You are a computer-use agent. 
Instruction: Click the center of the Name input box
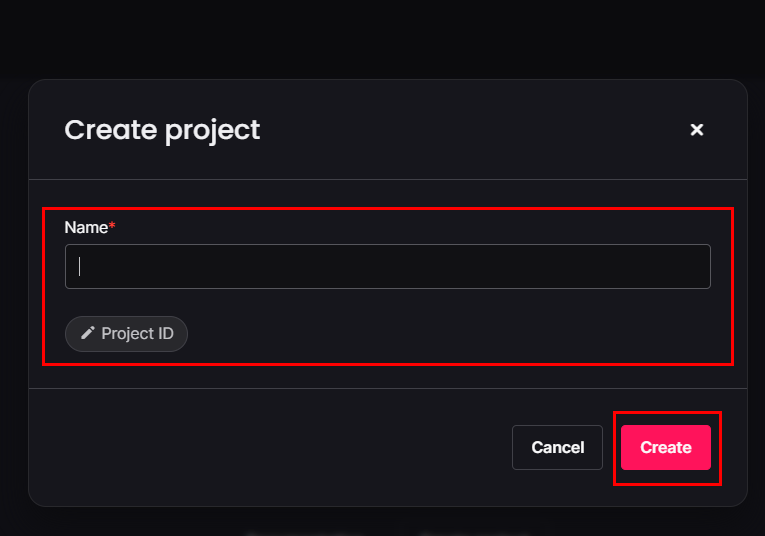point(388,267)
